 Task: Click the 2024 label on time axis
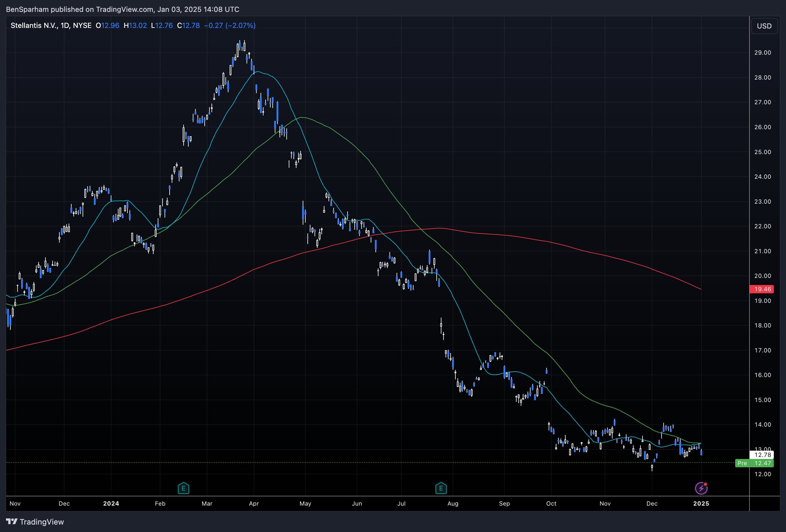tap(111, 503)
